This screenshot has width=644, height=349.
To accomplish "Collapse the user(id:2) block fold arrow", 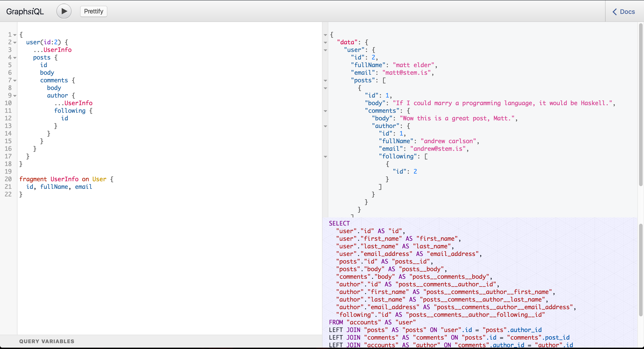I will point(15,43).
